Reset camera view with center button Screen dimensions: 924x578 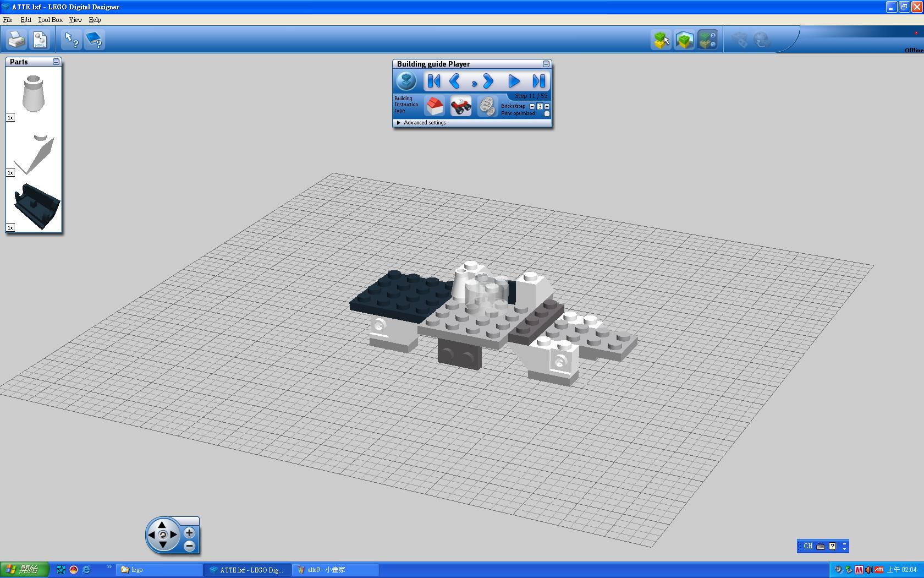click(x=162, y=535)
